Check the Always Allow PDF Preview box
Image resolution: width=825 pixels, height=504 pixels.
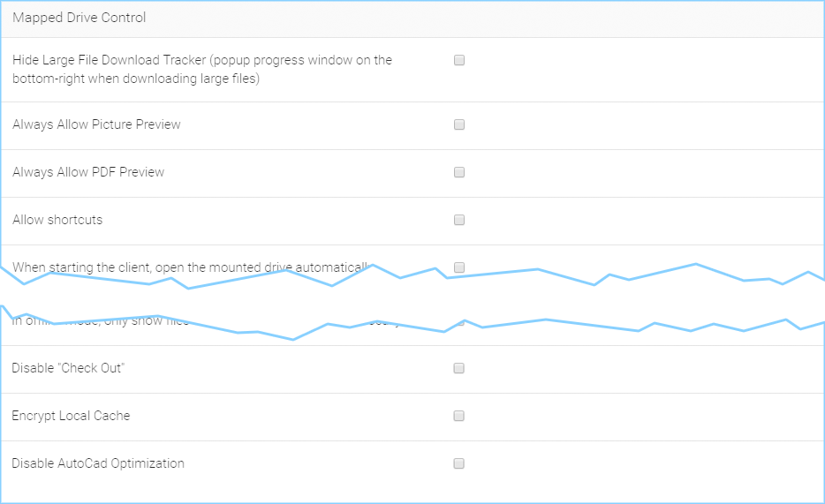tap(459, 172)
